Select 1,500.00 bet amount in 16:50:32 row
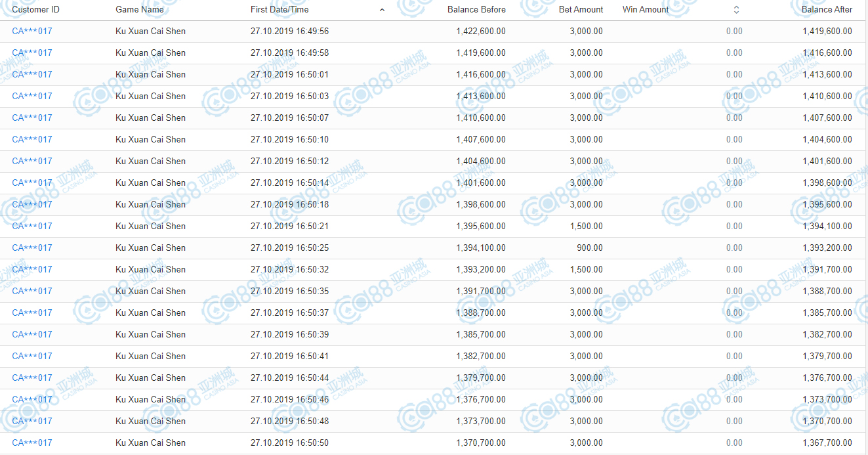This screenshot has width=868, height=455. click(x=587, y=270)
